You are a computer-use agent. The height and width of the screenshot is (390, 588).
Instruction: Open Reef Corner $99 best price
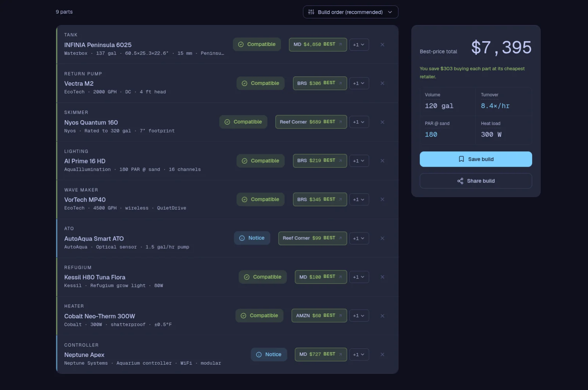(x=312, y=238)
